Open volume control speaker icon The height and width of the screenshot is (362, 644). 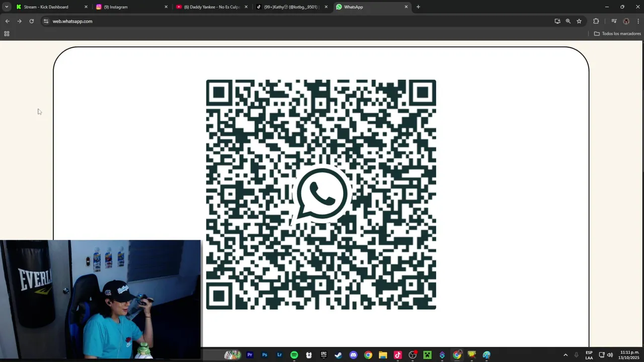[610, 355]
